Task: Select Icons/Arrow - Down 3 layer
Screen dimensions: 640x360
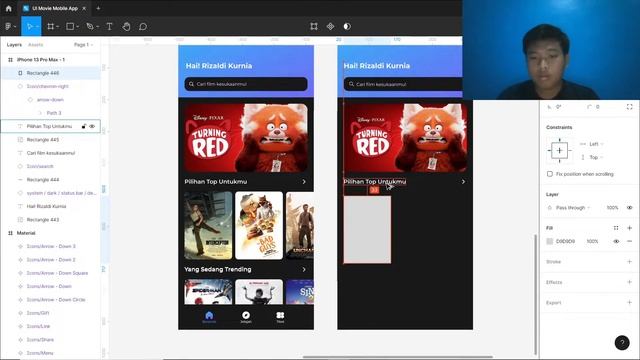Action: coord(51,247)
